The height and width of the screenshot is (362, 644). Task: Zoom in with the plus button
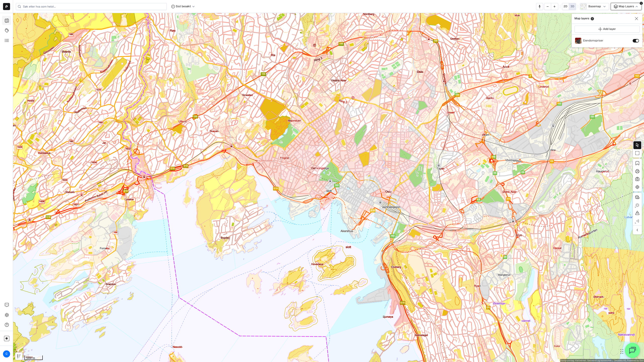[x=554, y=7]
